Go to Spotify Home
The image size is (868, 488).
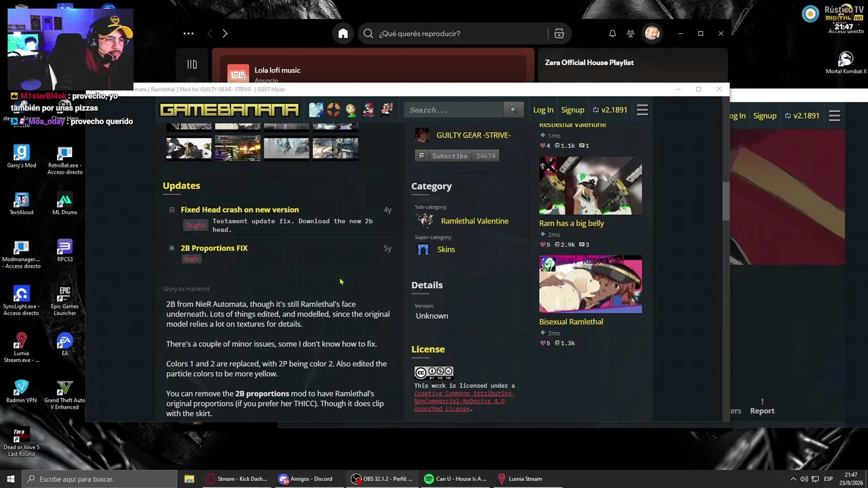[343, 33]
